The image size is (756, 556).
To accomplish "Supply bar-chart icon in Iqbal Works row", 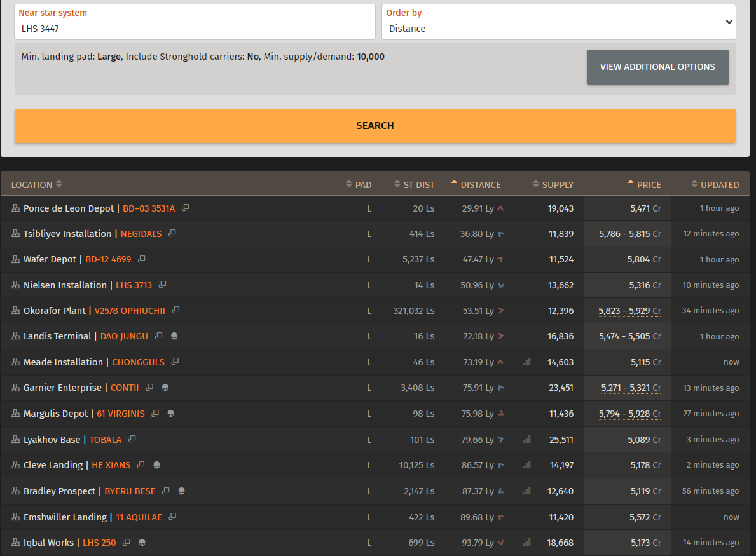I will [x=527, y=542].
